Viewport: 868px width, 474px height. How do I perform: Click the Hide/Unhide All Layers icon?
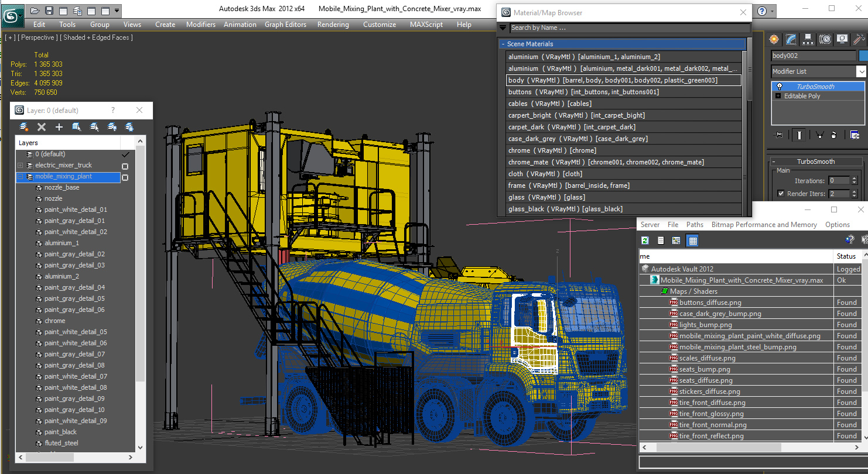pos(112,126)
